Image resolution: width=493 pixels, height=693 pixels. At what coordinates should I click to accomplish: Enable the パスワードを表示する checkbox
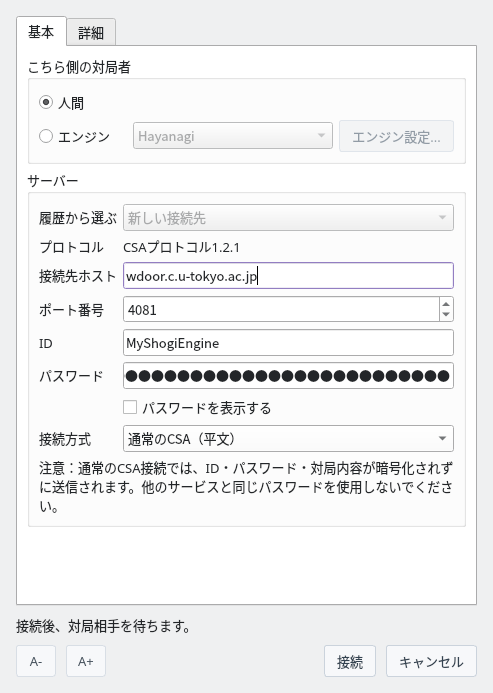[x=130, y=407]
